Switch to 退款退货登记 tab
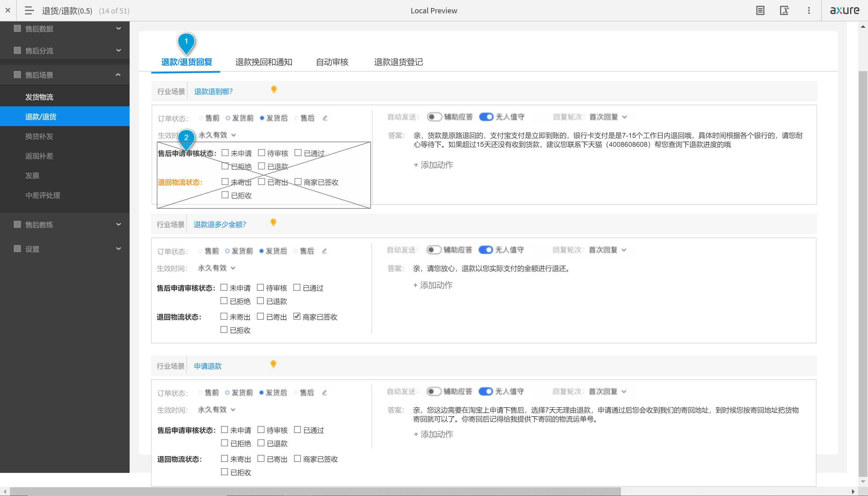Viewport: 868px width, 496px height. click(398, 62)
